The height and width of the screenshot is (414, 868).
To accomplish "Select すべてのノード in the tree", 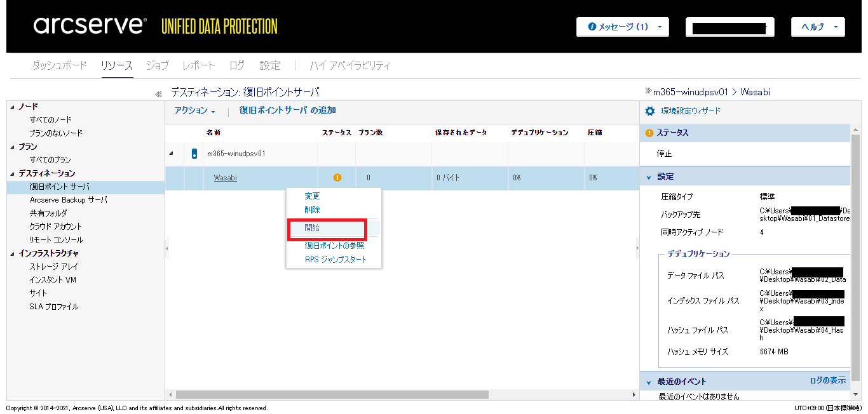I will (x=51, y=120).
